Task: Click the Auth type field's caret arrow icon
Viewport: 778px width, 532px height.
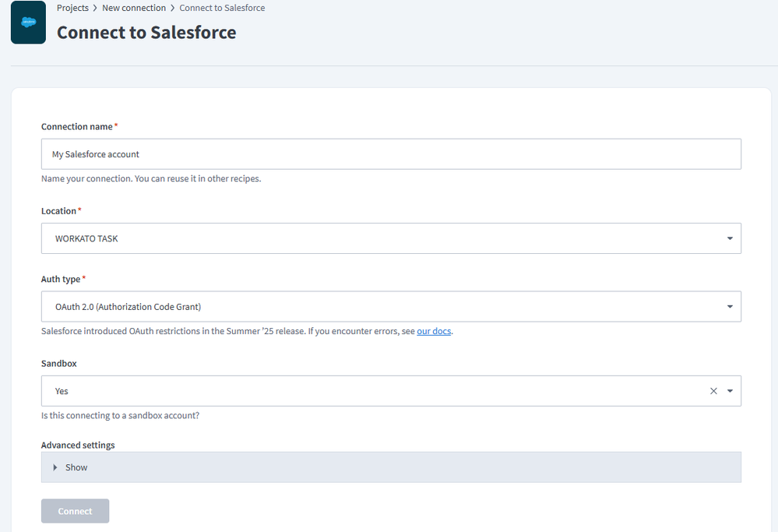Action: (730, 307)
